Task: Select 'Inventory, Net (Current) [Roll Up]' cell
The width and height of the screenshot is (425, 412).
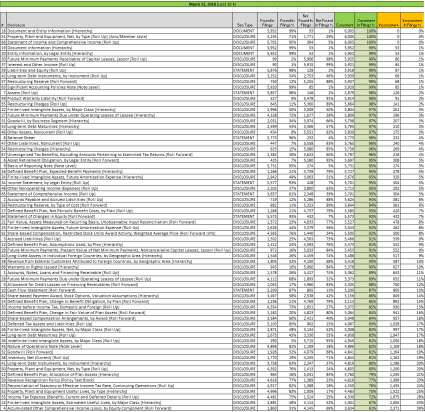Action: click(119, 358)
